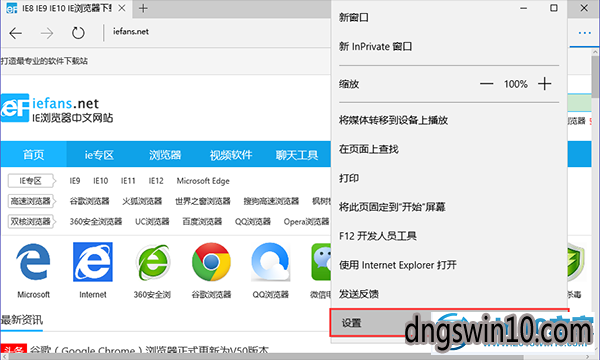Image resolution: width=600 pixels, height=360 pixels.
Task: Open the UC浏览器 link
Action: (152, 222)
